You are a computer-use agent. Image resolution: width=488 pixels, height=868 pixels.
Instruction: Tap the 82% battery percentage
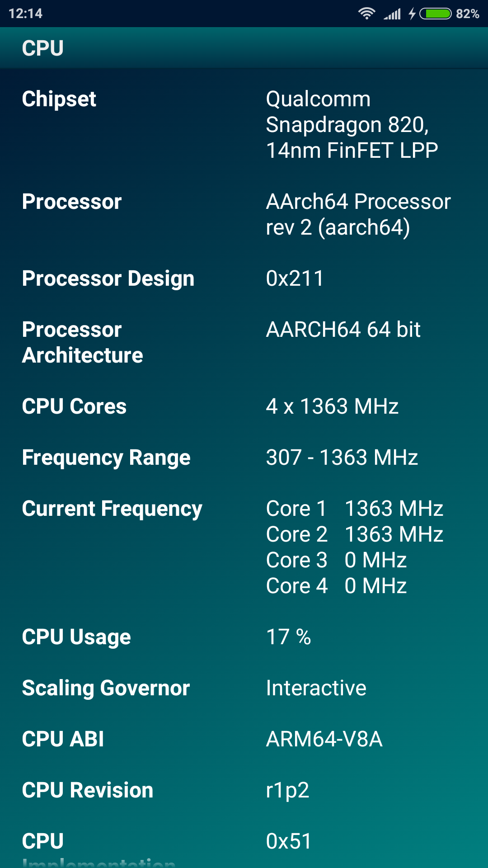(468, 14)
